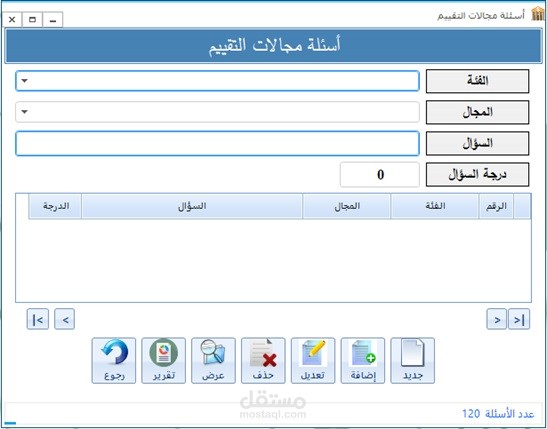547x429 pixels.
Task: Jump to the first record (|< button)
Action: (x=38, y=319)
